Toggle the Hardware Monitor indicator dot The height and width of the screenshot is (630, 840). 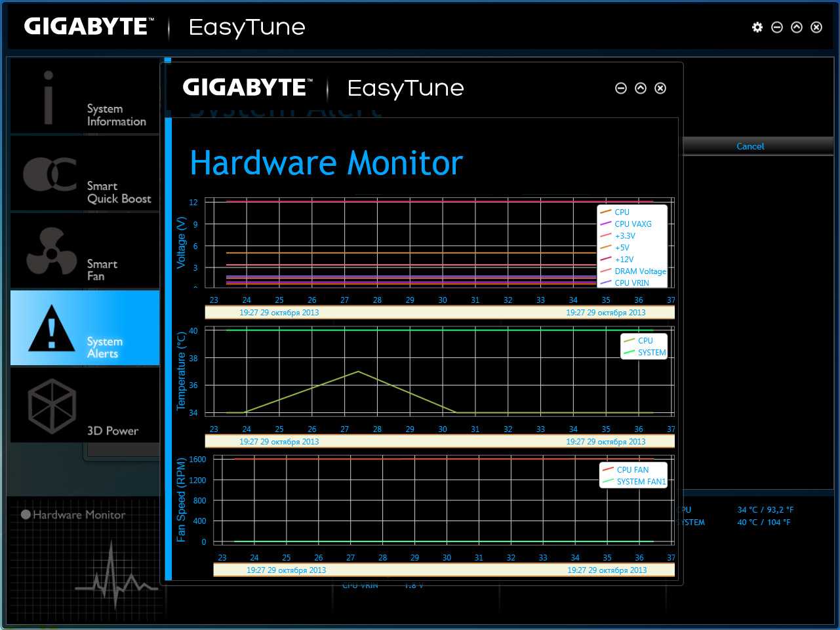click(26, 515)
